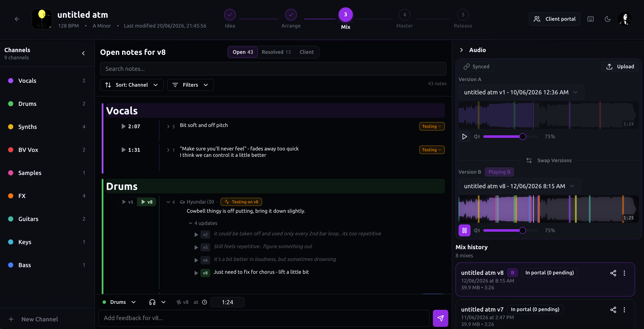644x329 pixels.
Task: Share untitled atm v7 mix
Action: pyautogui.click(x=613, y=310)
